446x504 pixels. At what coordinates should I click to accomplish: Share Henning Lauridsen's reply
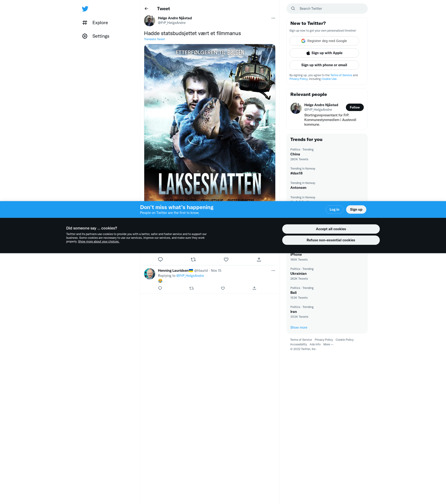[x=254, y=288]
